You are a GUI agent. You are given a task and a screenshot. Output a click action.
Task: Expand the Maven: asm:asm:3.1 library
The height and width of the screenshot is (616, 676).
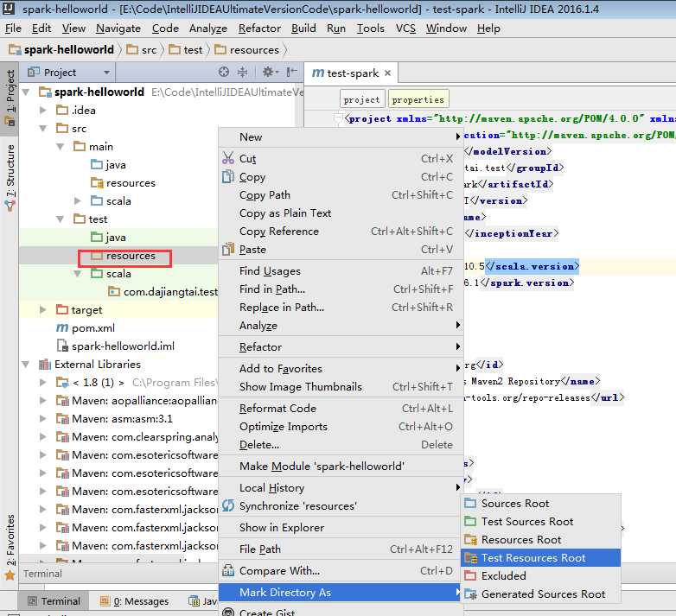coord(43,418)
